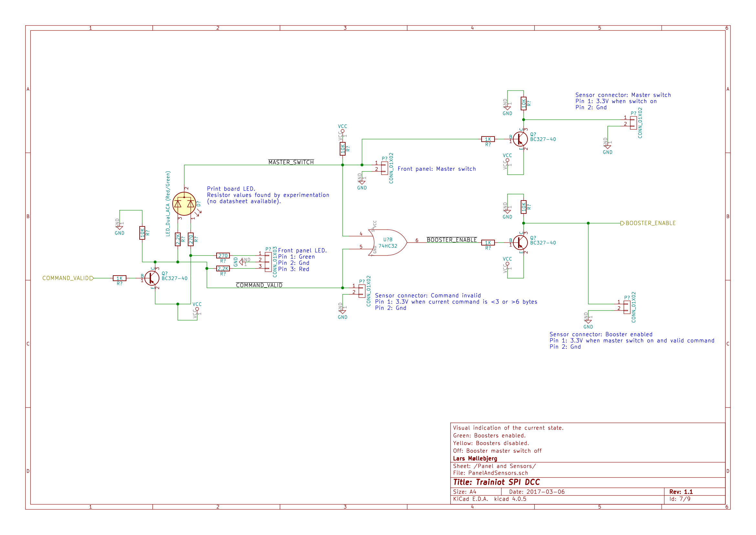Select the front panel master switch connector symbol
Image resolution: width=756 pixels, height=535 pixels.
385,168
